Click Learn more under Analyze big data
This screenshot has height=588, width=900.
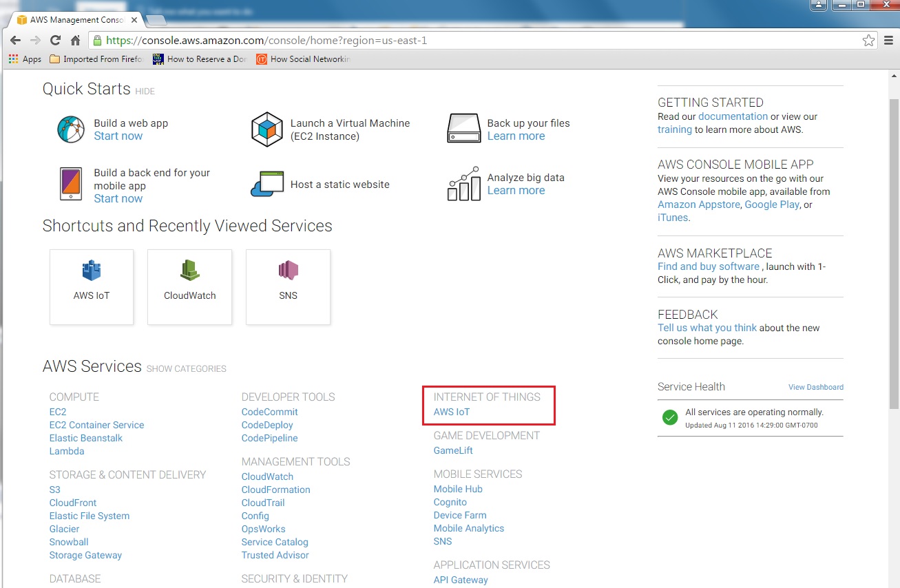pyautogui.click(x=516, y=191)
